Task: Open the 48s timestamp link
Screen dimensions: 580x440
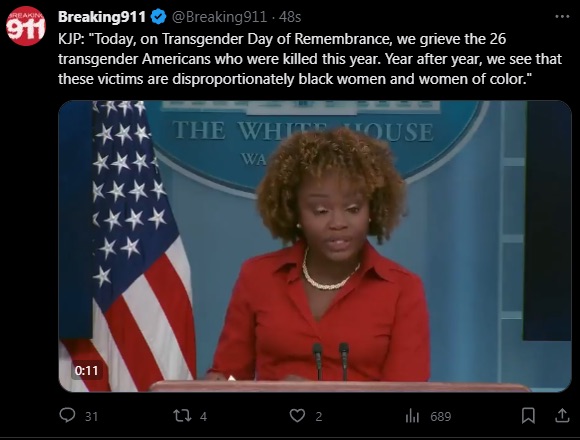Action: pos(290,17)
